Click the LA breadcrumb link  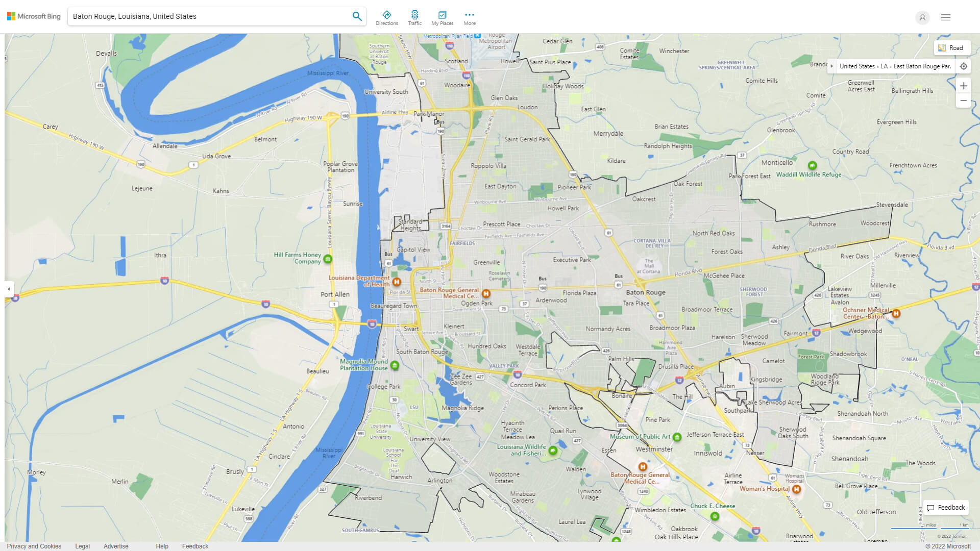click(884, 66)
